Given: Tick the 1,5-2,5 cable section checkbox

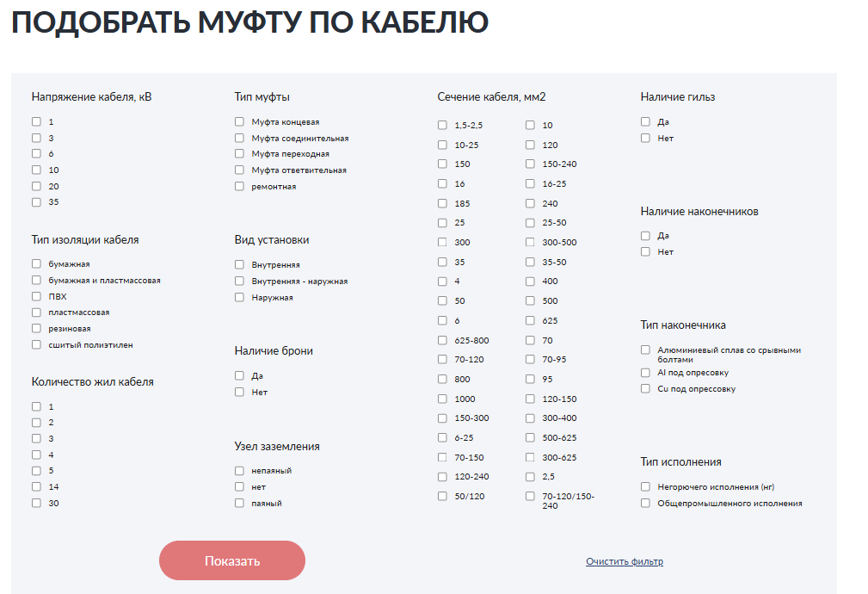Looking at the screenshot, I should pyautogui.click(x=442, y=125).
